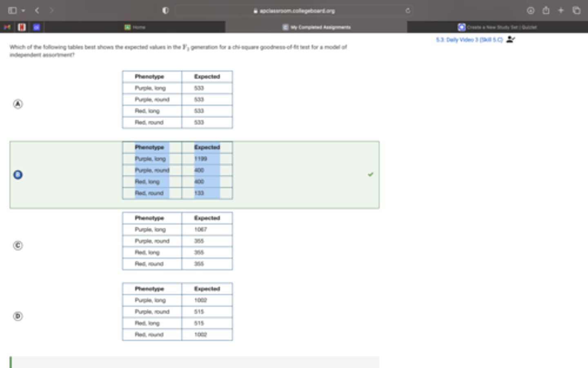
Task: Click the Share icon in Safari toolbar
Action: coord(546,11)
